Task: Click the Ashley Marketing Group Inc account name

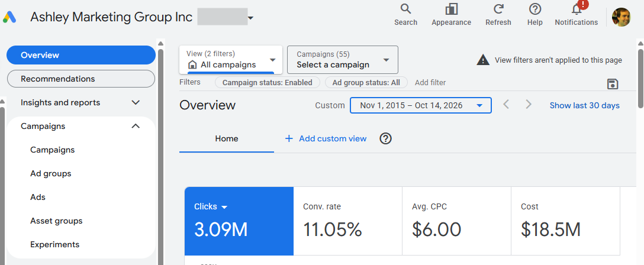Action: pyautogui.click(x=111, y=17)
